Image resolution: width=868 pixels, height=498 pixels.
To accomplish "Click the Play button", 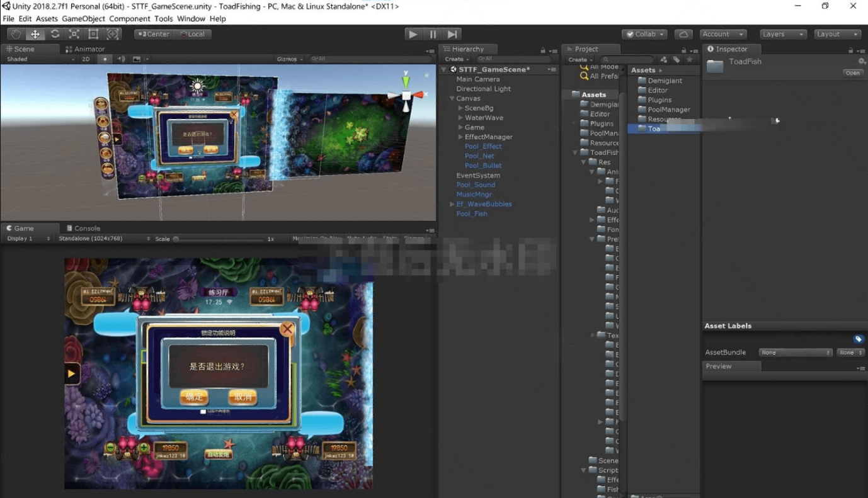I will [413, 34].
